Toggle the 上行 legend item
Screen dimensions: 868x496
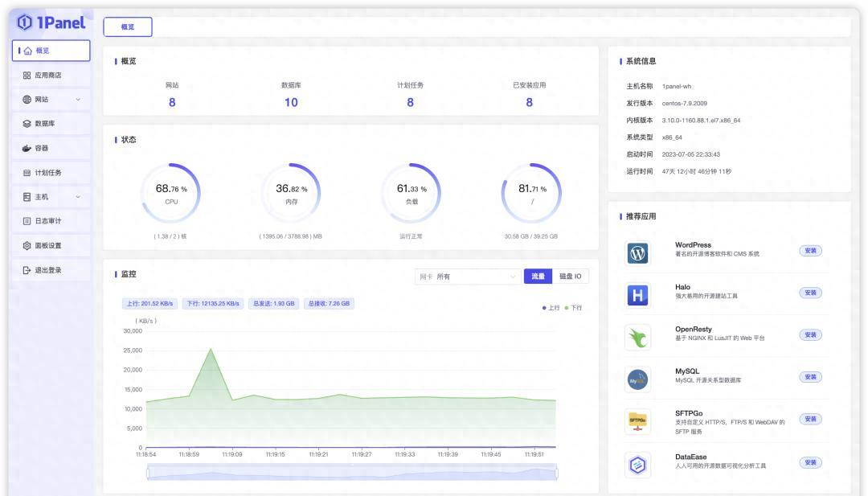pos(551,308)
